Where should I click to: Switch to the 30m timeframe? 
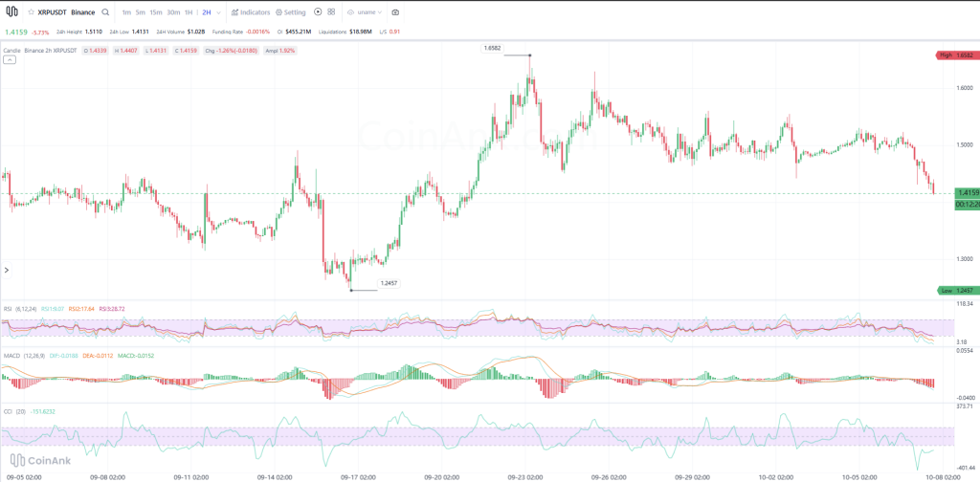click(173, 11)
